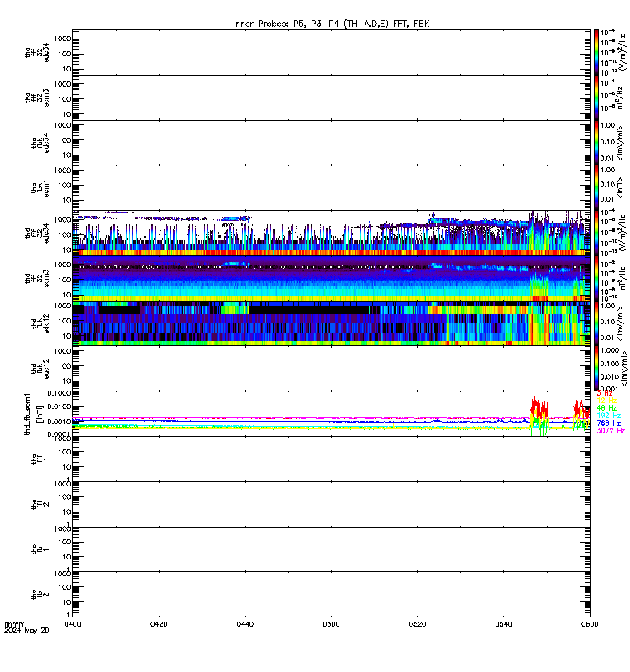This screenshot has width=630, height=672.
Task: Click the 'tha fff 32 edc34' panel label
Action: [x=37, y=53]
